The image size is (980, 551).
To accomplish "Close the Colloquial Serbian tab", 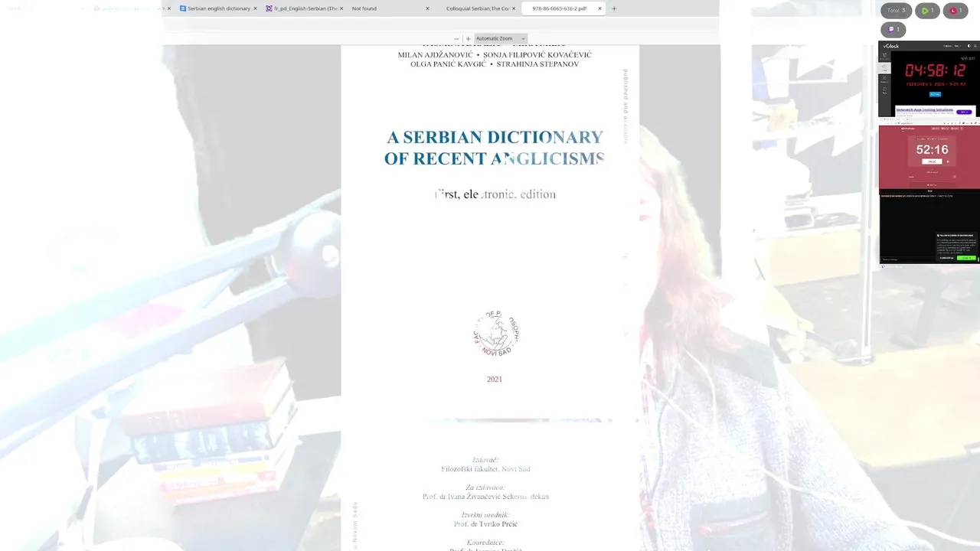I will tap(514, 8).
